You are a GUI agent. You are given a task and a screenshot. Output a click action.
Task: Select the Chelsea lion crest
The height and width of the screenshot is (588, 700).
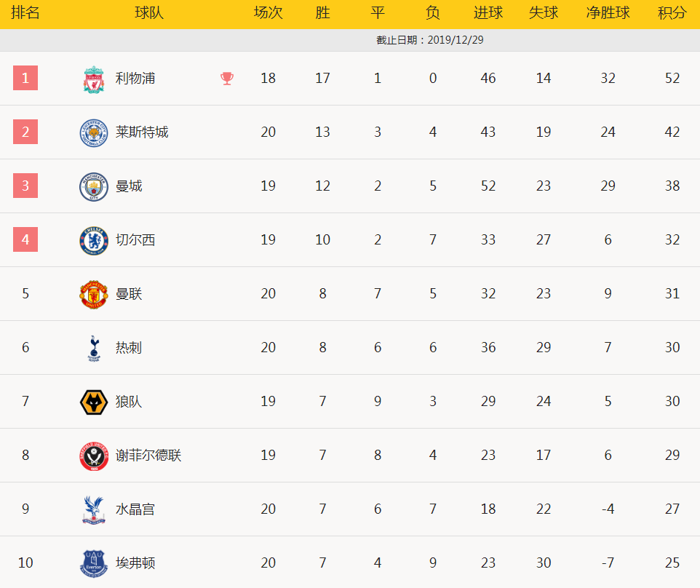click(x=94, y=241)
